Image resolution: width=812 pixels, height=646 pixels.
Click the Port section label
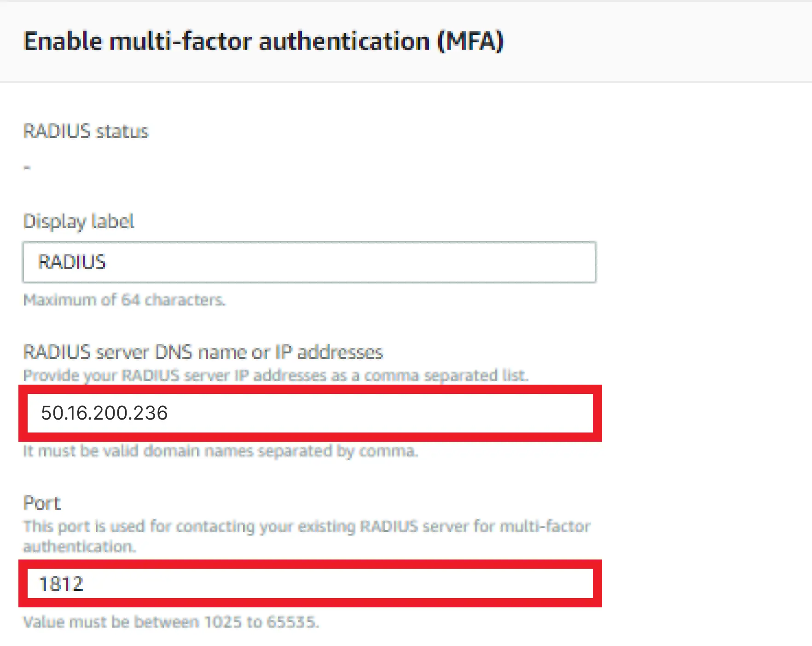[41, 502]
